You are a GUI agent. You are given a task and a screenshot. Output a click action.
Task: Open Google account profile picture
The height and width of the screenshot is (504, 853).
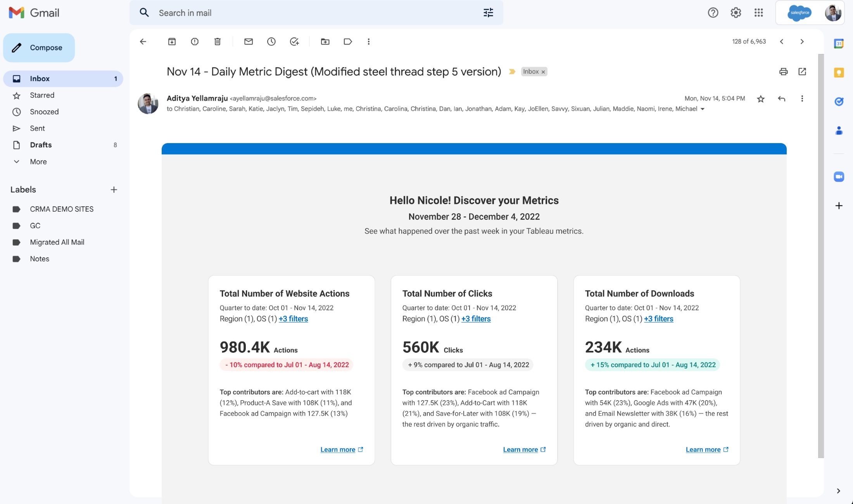click(x=833, y=13)
